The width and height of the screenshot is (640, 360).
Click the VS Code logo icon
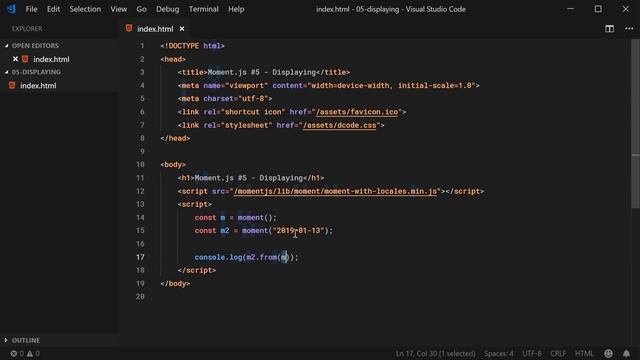[11, 9]
